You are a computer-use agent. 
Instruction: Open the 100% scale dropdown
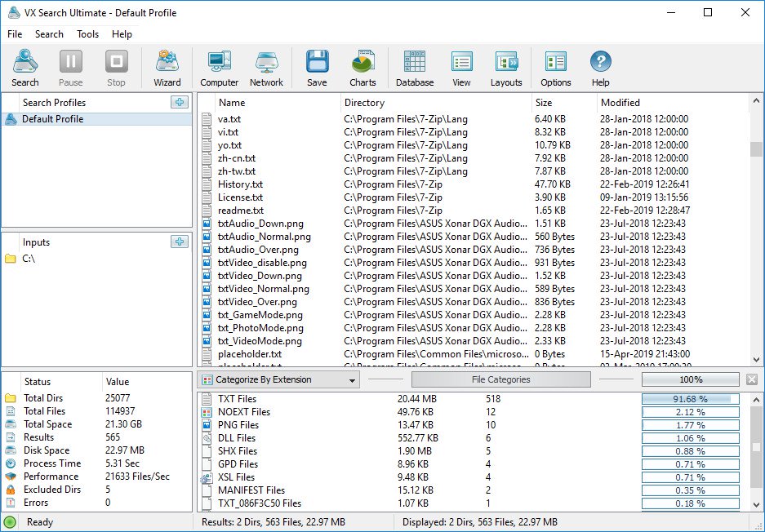691,379
